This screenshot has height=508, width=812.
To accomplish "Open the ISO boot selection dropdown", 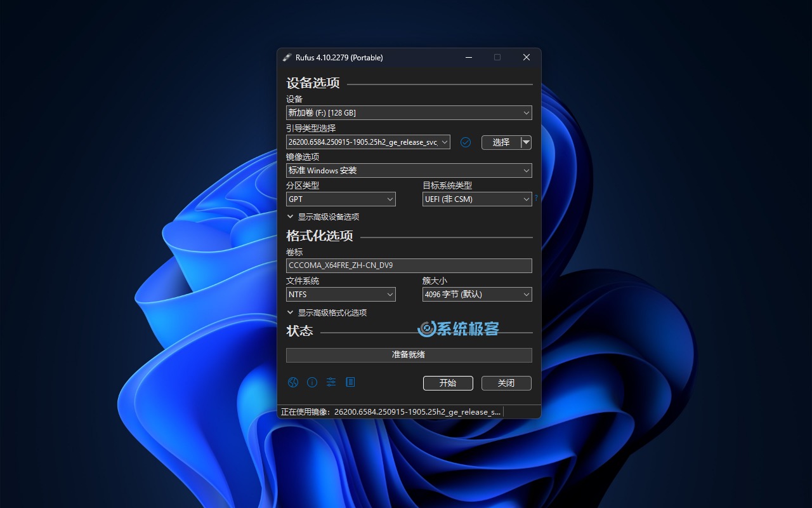I will click(x=368, y=142).
